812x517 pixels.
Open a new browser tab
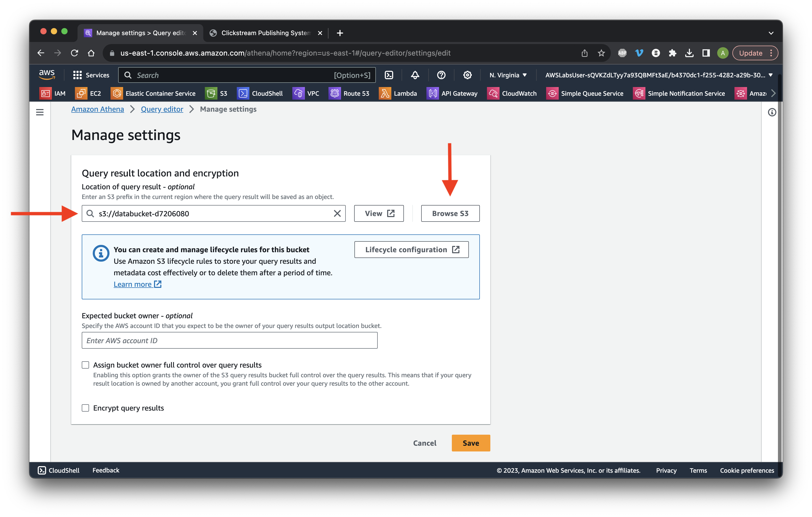pyautogui.click(x=339, y=33)
